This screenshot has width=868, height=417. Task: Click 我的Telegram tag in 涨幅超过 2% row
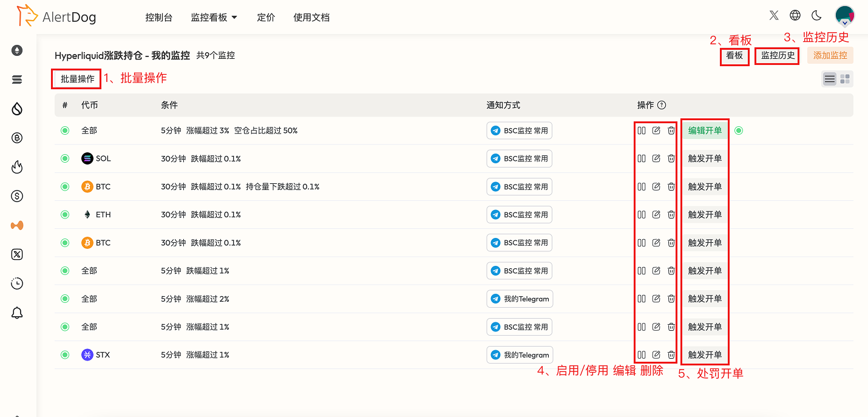[x=520, y=299]
